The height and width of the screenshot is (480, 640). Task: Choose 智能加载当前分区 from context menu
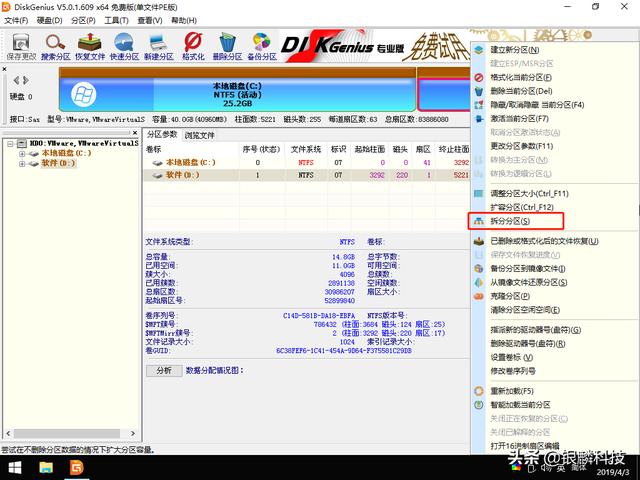[x=554, y=405]
